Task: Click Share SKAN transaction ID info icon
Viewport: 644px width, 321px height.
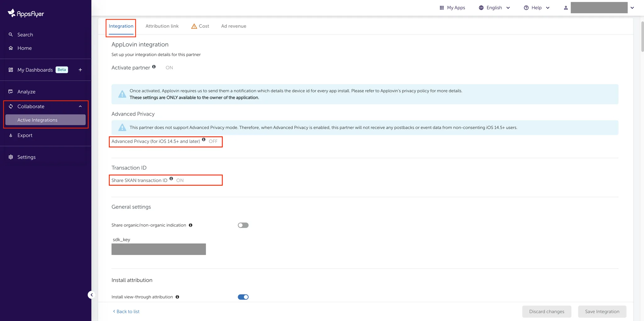Action: coord(171,178)
